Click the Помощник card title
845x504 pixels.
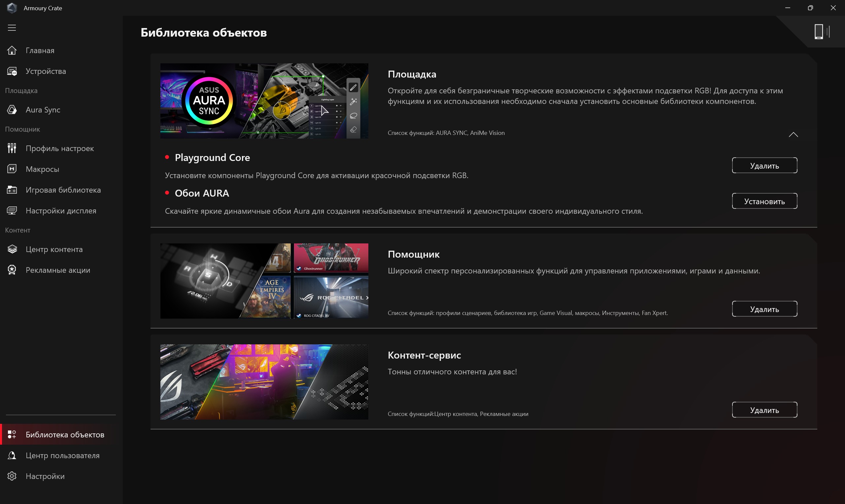pos(414,254)
